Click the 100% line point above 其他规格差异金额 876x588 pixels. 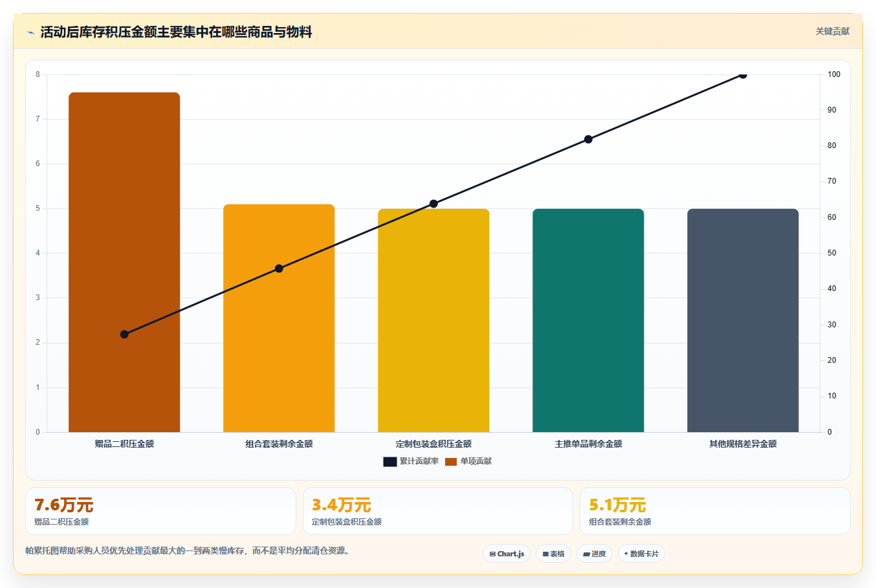pos(743,74)
